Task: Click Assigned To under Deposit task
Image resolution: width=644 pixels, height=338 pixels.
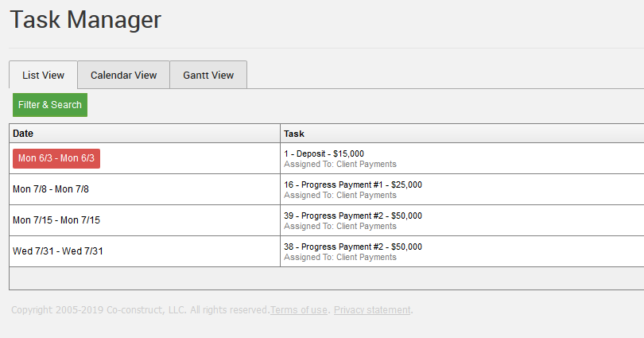Action: pyautogui.click(x=340, y=165)
